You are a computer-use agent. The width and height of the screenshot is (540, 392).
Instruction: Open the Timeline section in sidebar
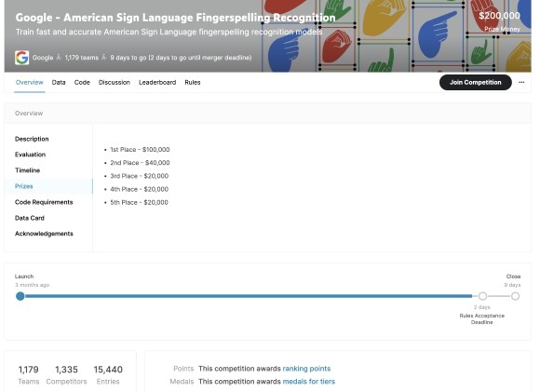(x=28, y=170)
